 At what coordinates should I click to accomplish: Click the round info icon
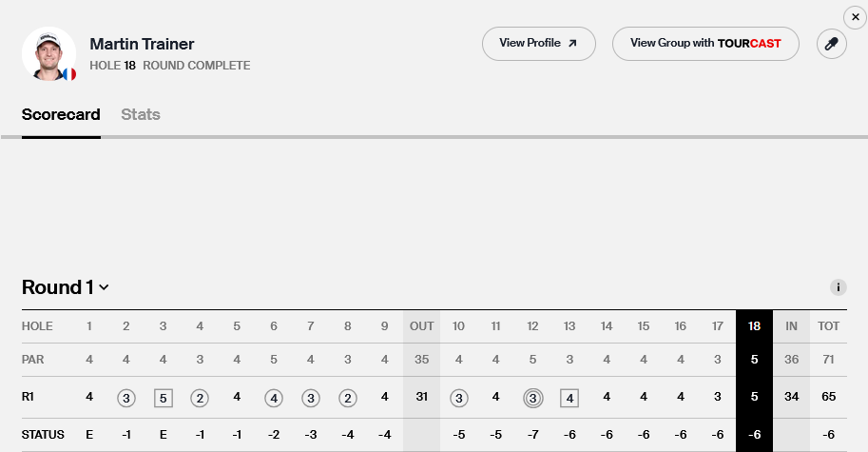pos(838,287)
